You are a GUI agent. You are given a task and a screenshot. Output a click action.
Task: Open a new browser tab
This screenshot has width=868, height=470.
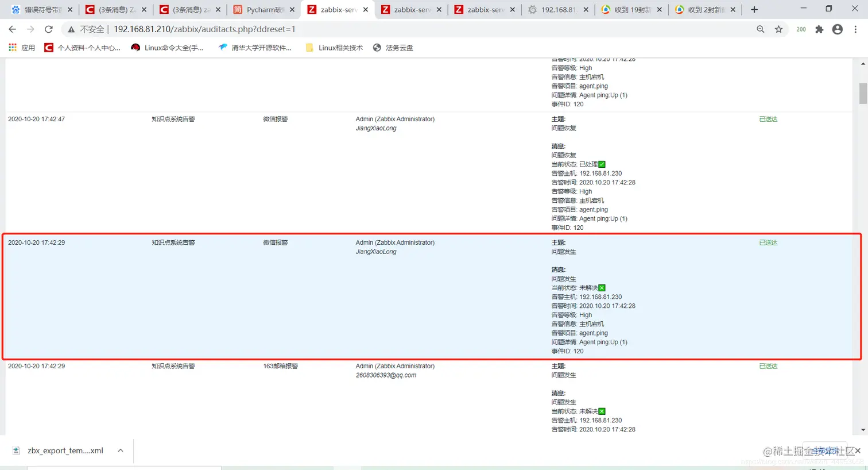(x=754, y=10)
